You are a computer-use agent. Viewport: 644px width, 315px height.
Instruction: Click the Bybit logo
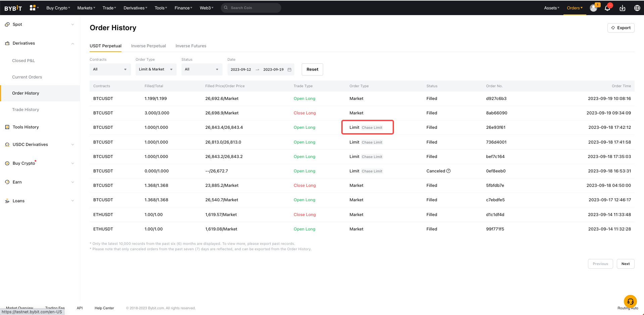click(x=13, y=8)
